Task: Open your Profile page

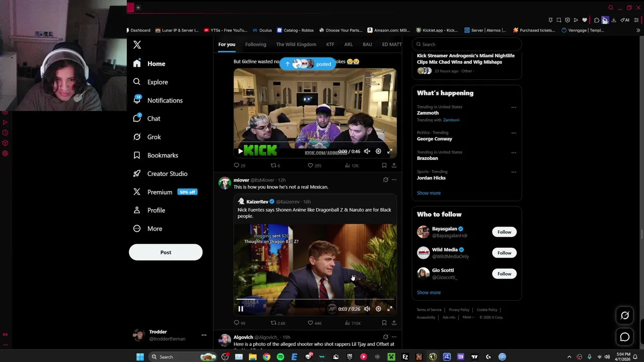Action: 149,210
